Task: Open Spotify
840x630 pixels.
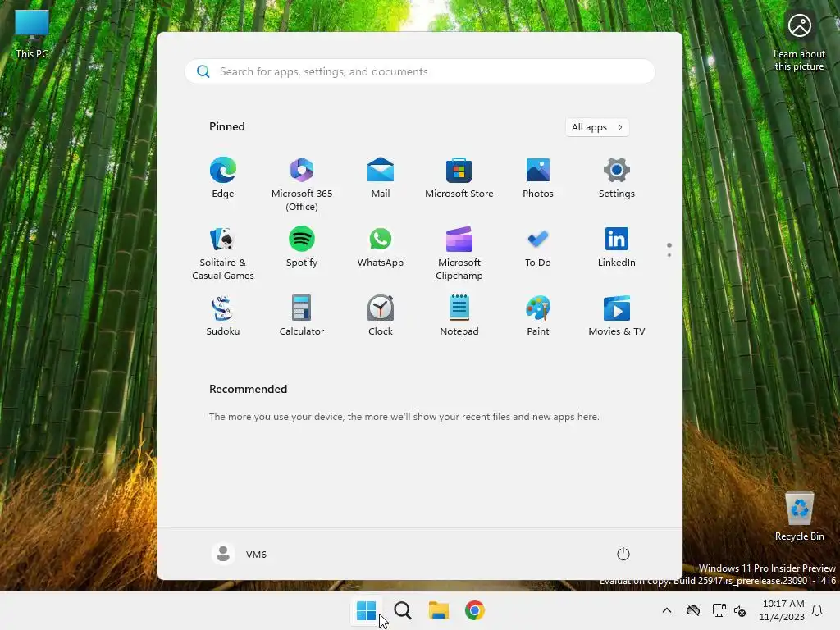Action: 302,247
